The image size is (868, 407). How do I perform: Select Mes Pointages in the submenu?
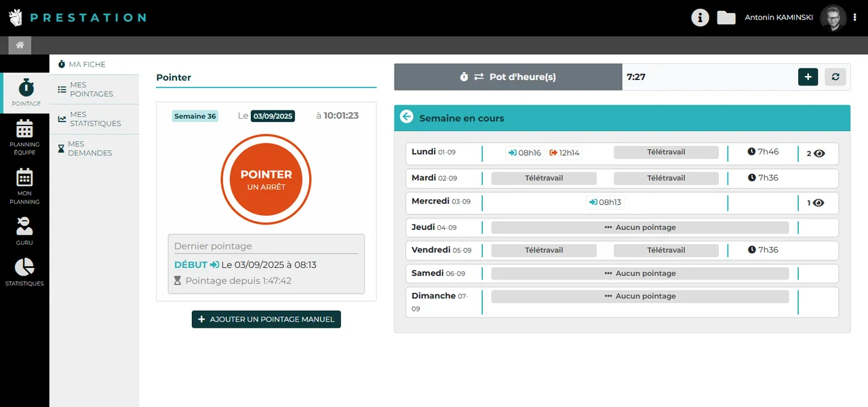pos(94,90)
